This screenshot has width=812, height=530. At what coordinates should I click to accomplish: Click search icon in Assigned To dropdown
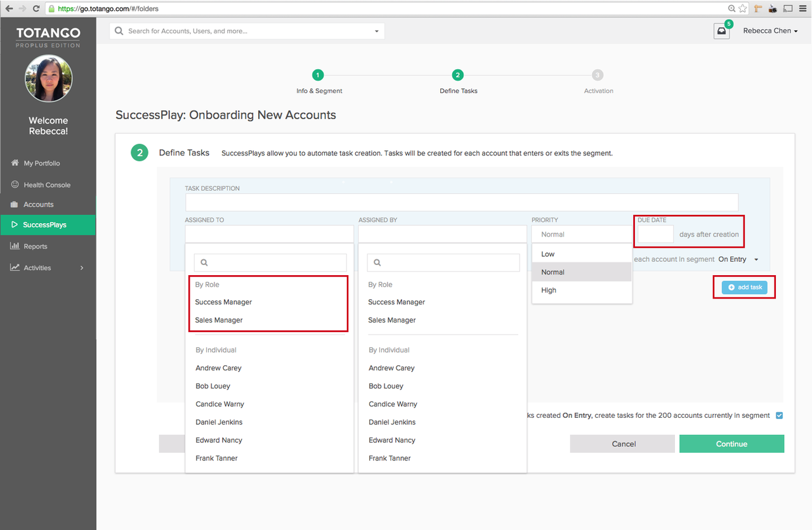click(x=205, y=262)
